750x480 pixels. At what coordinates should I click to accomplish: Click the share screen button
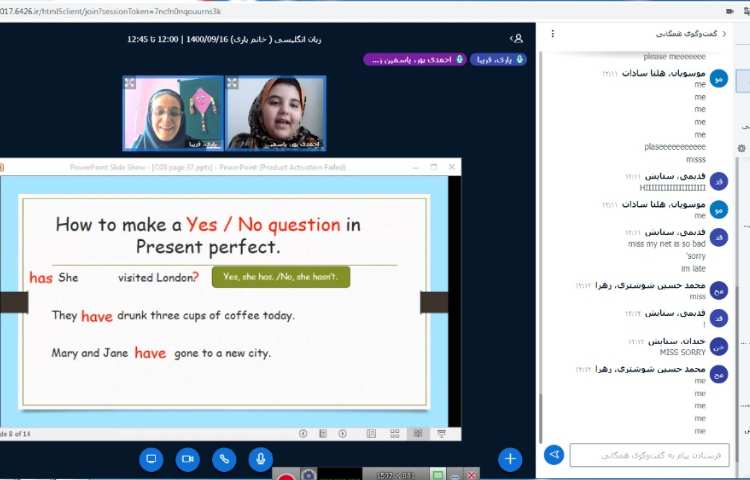pos(152,459)
